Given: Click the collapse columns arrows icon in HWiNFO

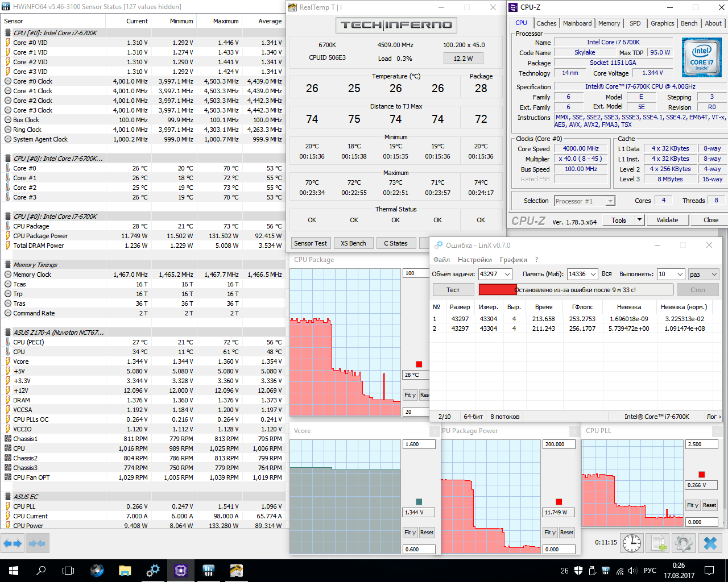Looking at the screenshot, I should 36,543.
